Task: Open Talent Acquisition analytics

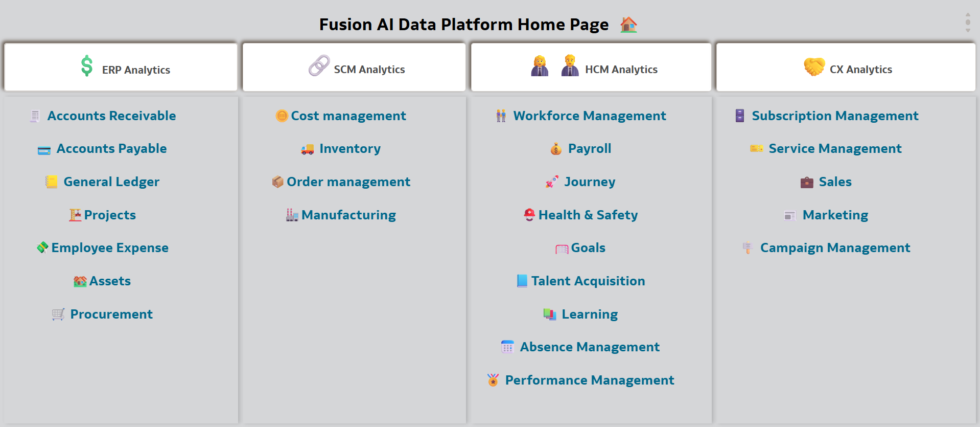Action: tap(588, 281)
